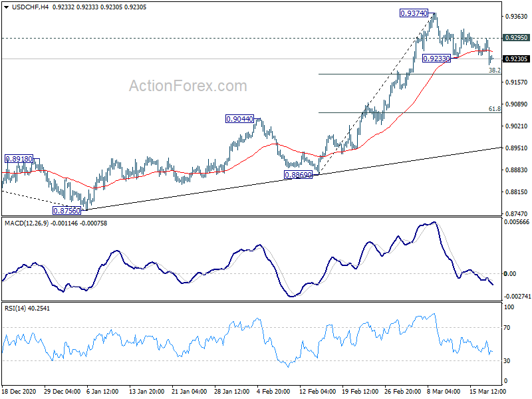Select the current price marker 0.92305

tap(516, 59)
